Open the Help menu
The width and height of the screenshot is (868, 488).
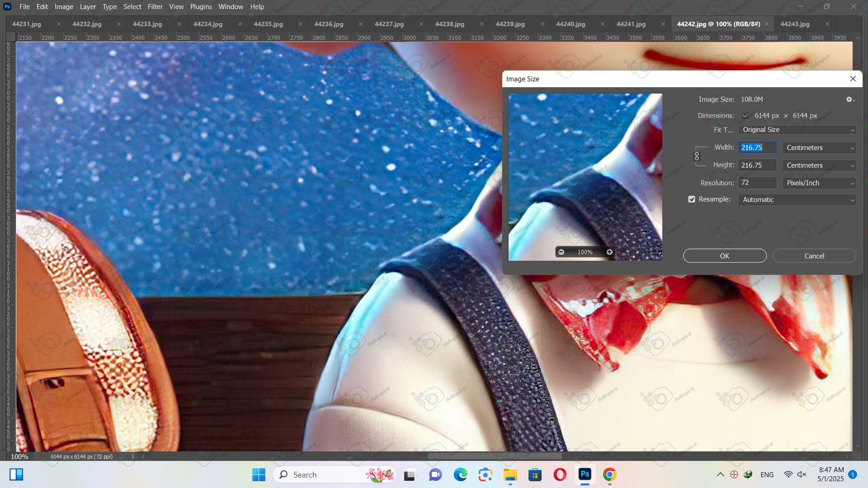tap(257, 7)
